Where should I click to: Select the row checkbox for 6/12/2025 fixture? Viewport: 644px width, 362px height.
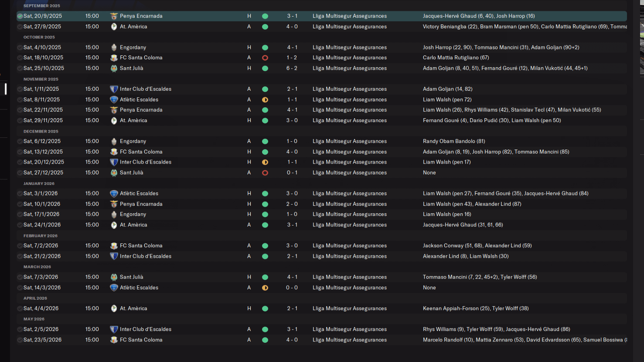click(x=20, y=141)
